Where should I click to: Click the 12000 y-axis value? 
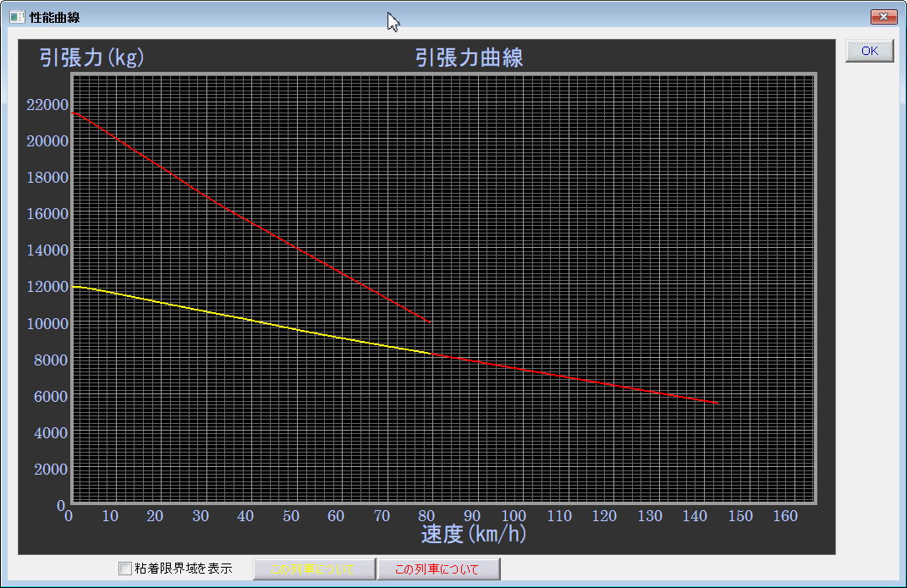(x=47, y=287)
